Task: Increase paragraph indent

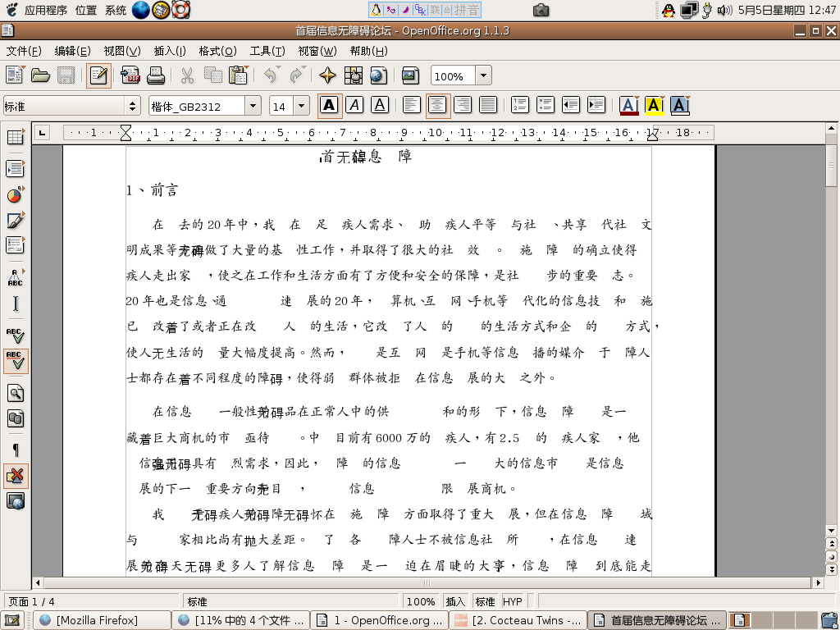Action: 596,106
